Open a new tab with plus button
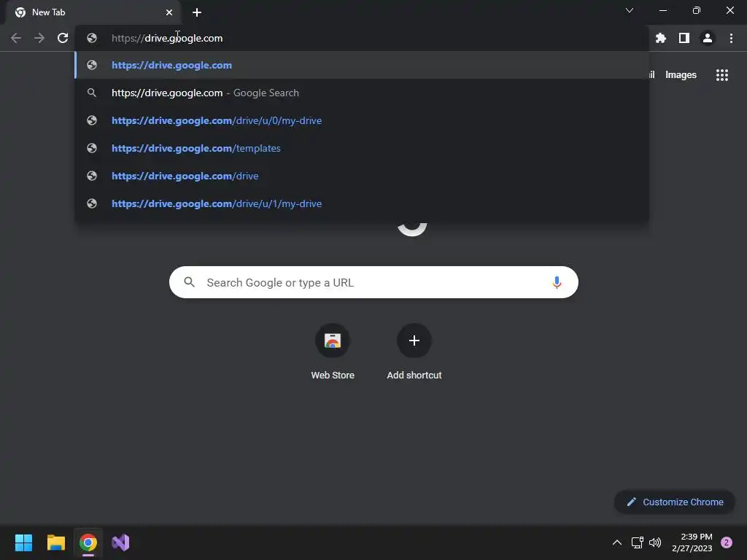This screenshot has width=747, height=560. 197,12
